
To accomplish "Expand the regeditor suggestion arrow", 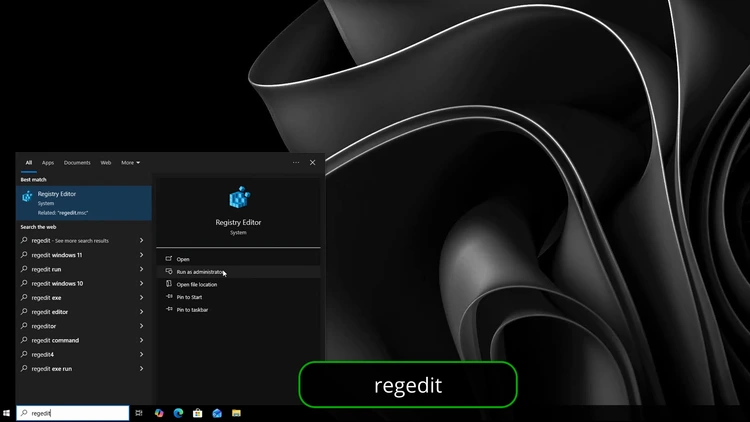I will coord(142,326).
